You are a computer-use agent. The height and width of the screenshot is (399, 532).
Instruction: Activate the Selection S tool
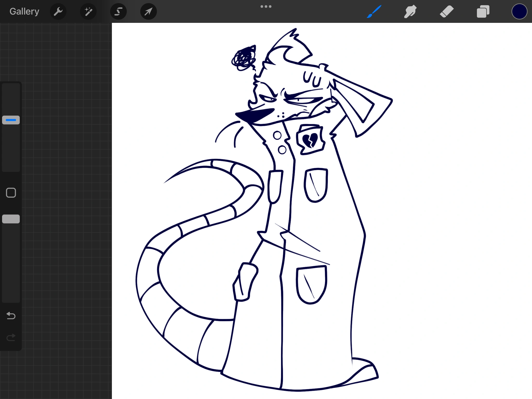pyautogui.click(x=118, y=11)
